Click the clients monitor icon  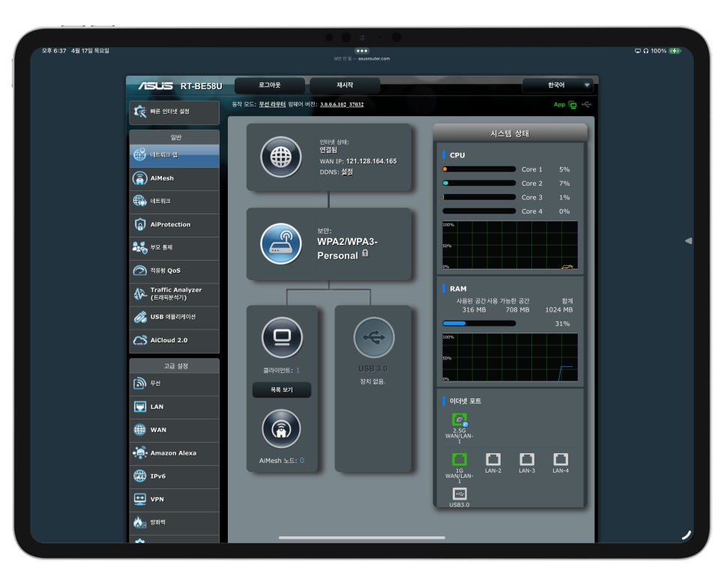pos(282,337)
